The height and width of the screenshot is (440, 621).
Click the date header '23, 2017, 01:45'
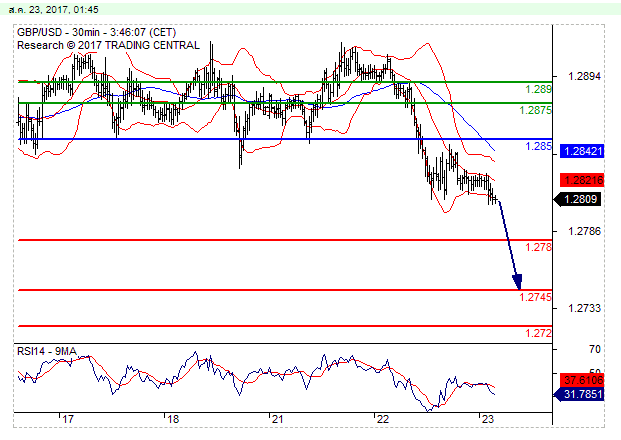click(x=63, y=10)
